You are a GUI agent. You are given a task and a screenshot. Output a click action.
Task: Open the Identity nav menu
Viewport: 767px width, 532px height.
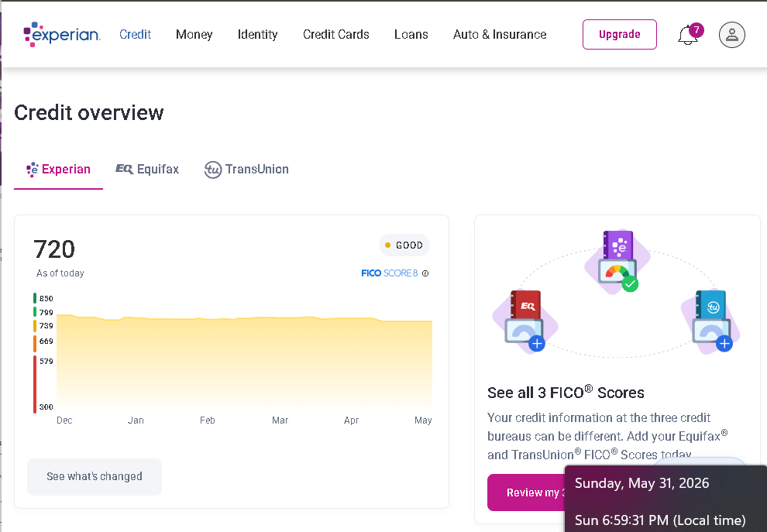(257, 34)
